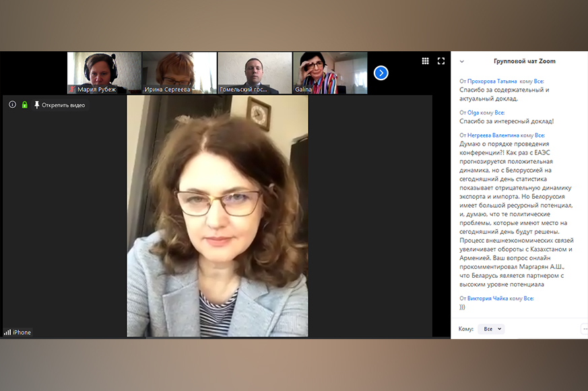Viewport: 588px width, 391px height.
Task: Click muted microphone icon on Мария Рубеж
Action: [73, 89]
